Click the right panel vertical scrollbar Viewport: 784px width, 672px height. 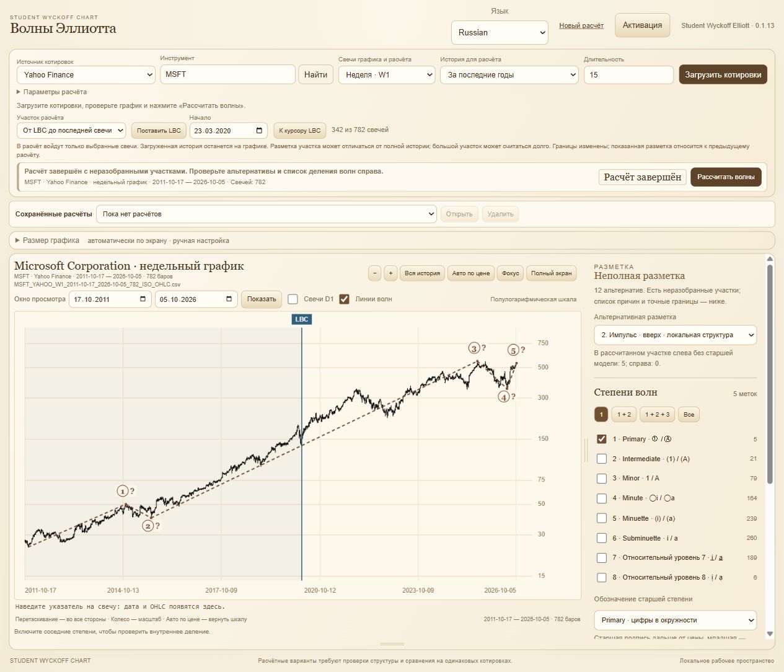pos(770,446)
